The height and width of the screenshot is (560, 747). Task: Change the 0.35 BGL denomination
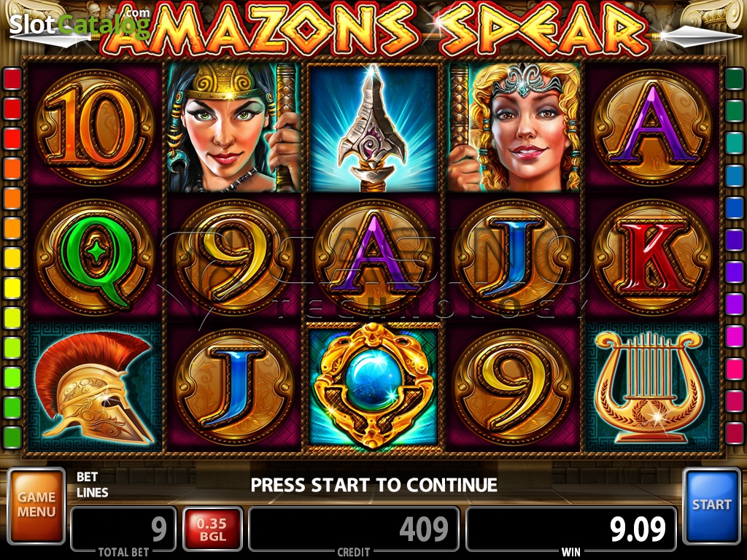tap(212, 529)
